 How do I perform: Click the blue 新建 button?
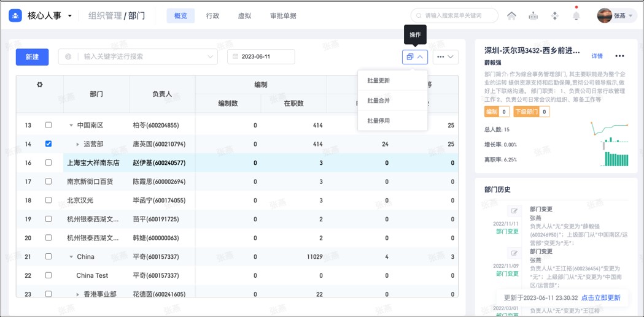click(32, 56)
